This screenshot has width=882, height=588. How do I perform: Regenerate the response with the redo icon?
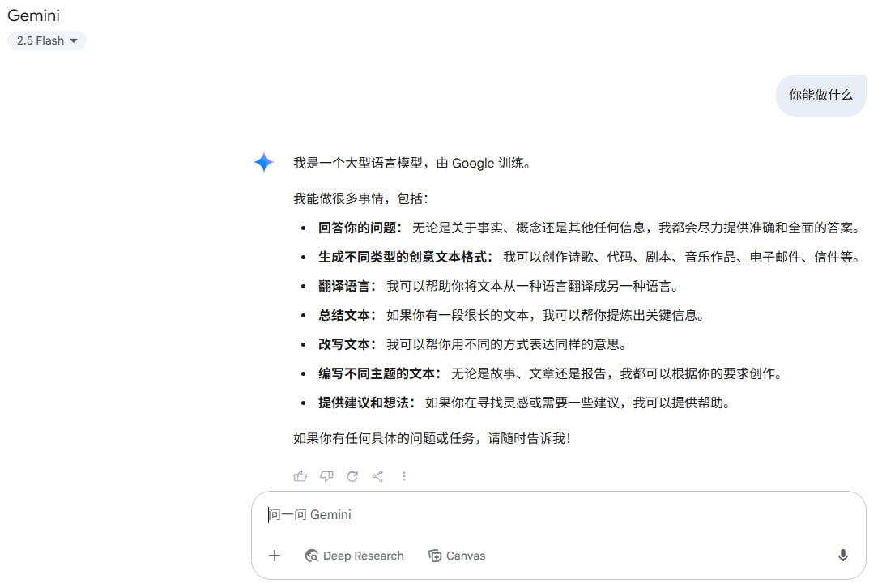coord(352,476)
